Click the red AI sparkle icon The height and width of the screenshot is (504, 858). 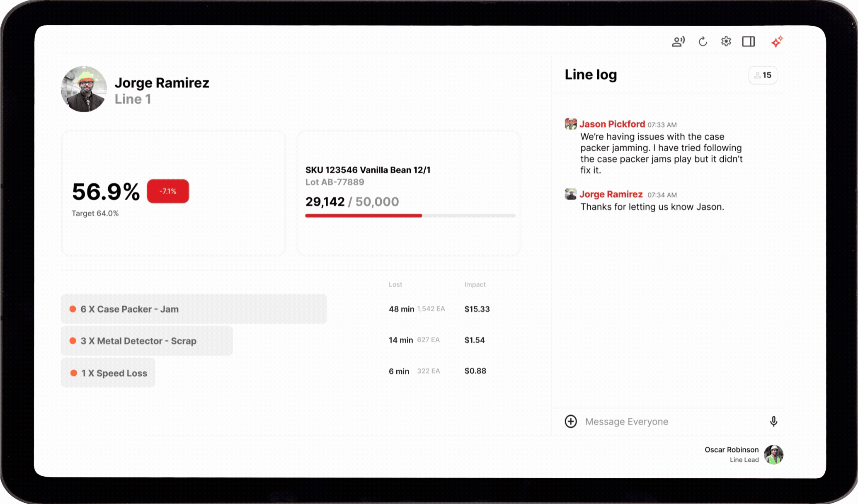tap(777, 41)
